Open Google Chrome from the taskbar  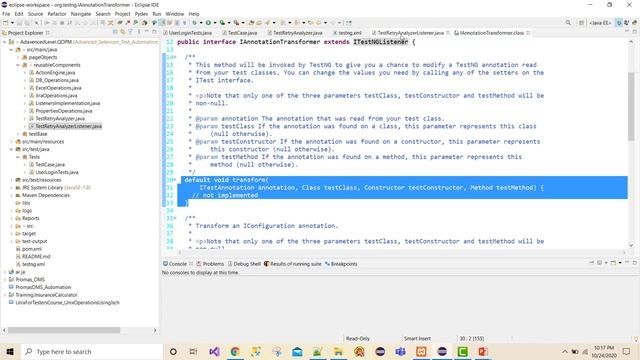point(235,351)
